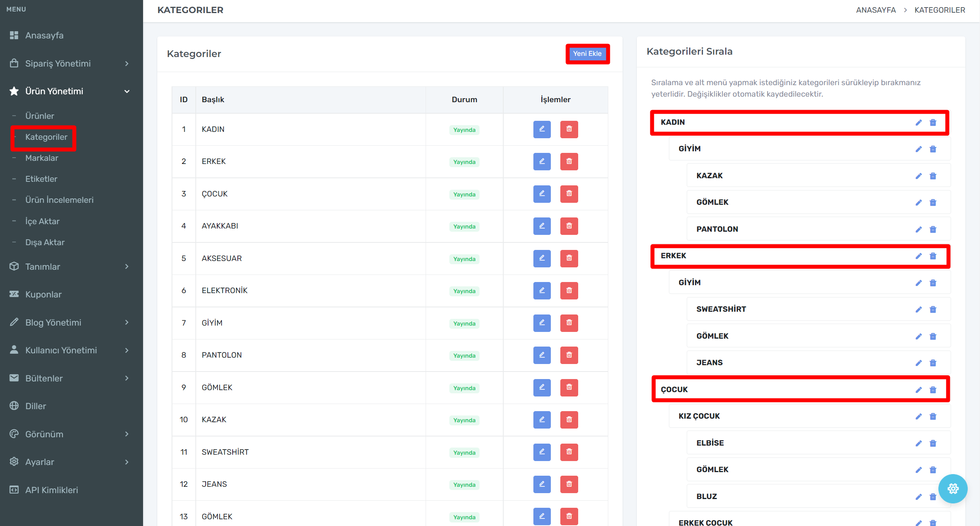The height and width of the screenshot is (526, 980).
Task: Click Yayında status badge for ELEKTRONİK
Action: (x=464, y=291)
